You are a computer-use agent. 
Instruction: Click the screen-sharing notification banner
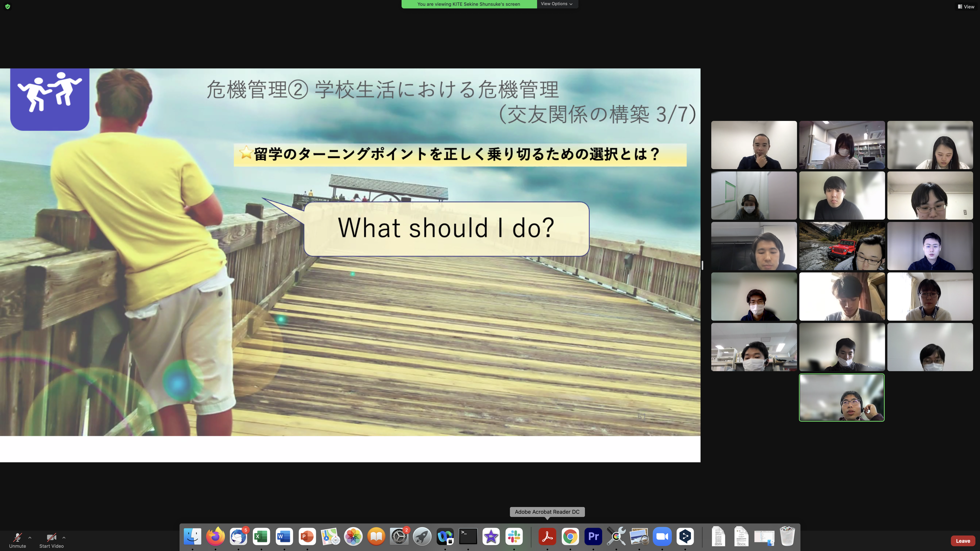tap(469, 4)
